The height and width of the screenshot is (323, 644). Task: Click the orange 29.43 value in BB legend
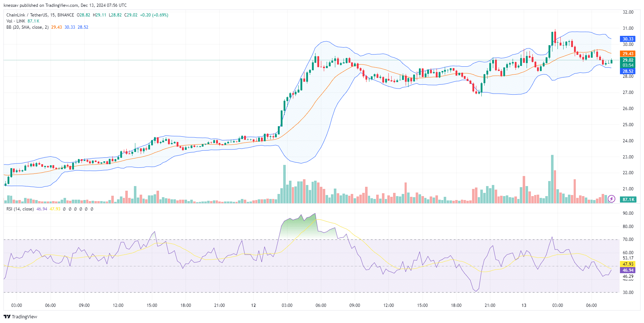coord(56,27)
